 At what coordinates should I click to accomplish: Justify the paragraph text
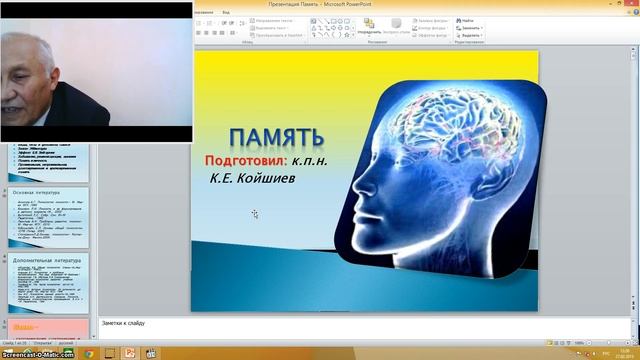pyautogui.click(x=222, y=33)
